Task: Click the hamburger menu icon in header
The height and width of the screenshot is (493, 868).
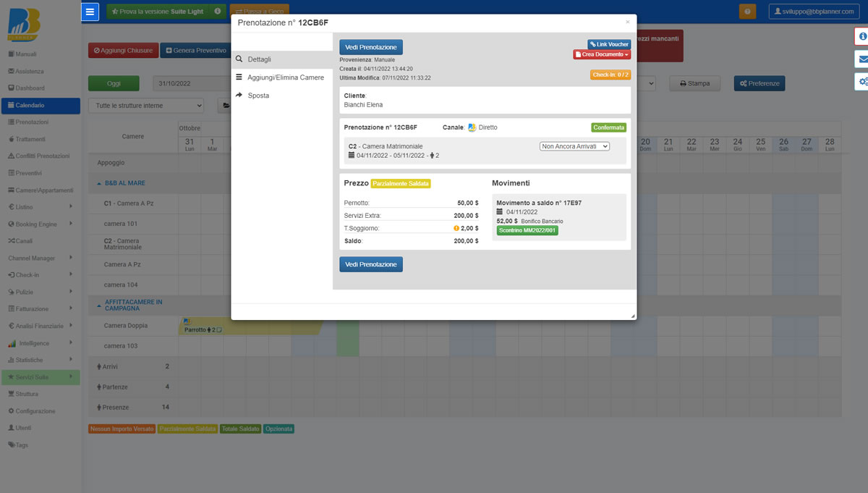Action: [90, 12]
